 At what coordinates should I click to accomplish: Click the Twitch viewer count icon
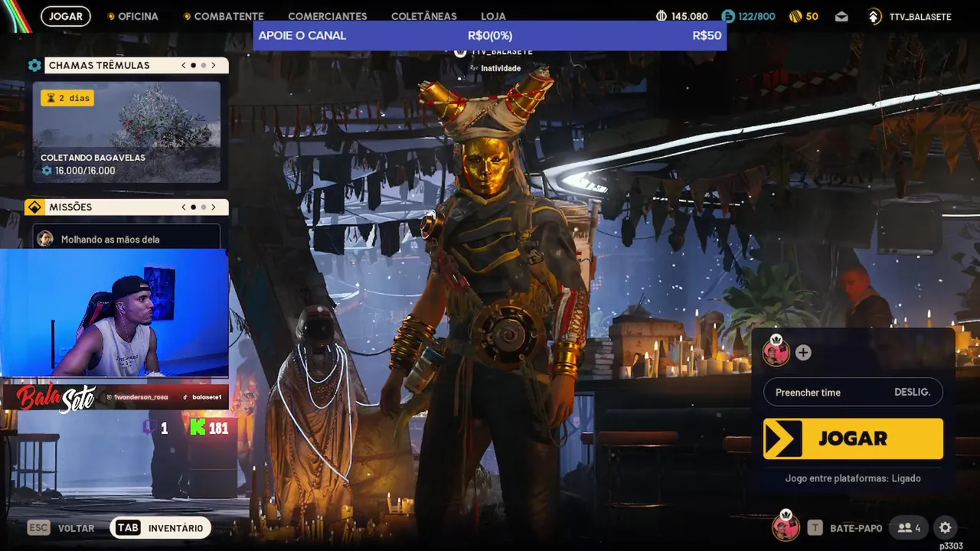[x=150, y=428]
